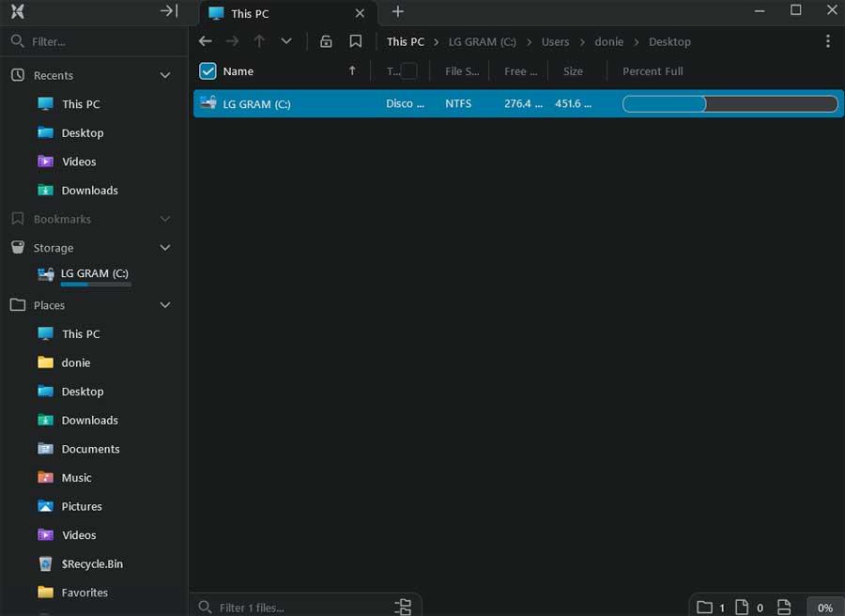Bookmark the current location with bookmark icon
This screenshot has width=845, height=616.
tap(355, 41)
